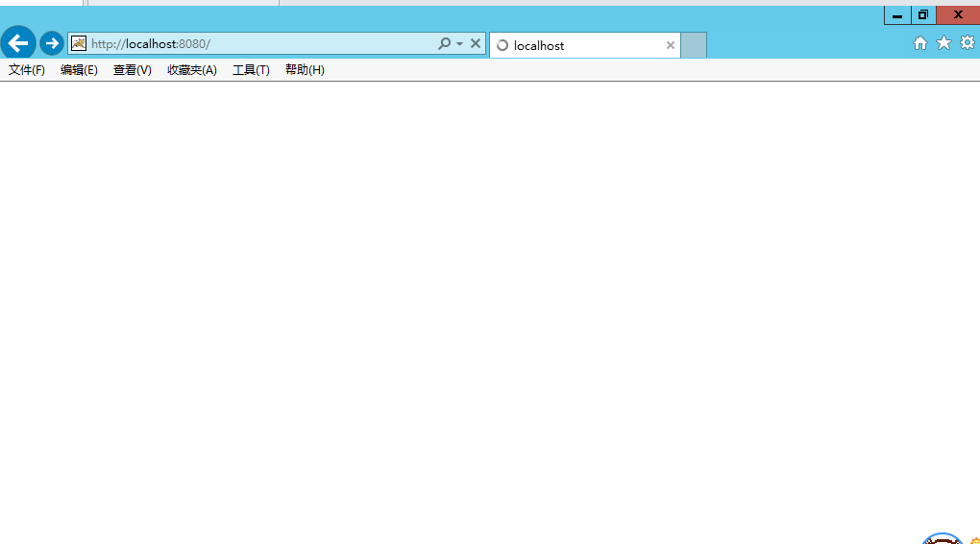980x544 pixels.
Task: Open the 帮助(H) menu
Action: [305, 70]
